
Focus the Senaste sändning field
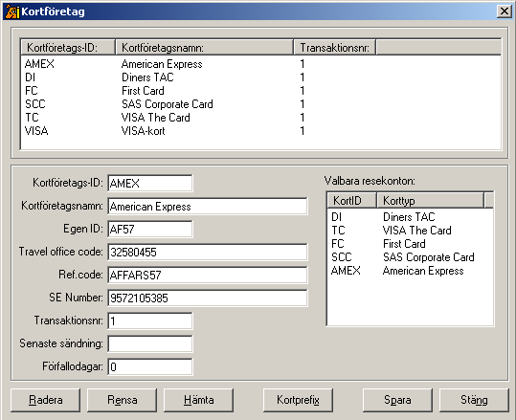(x=150, y=343)
